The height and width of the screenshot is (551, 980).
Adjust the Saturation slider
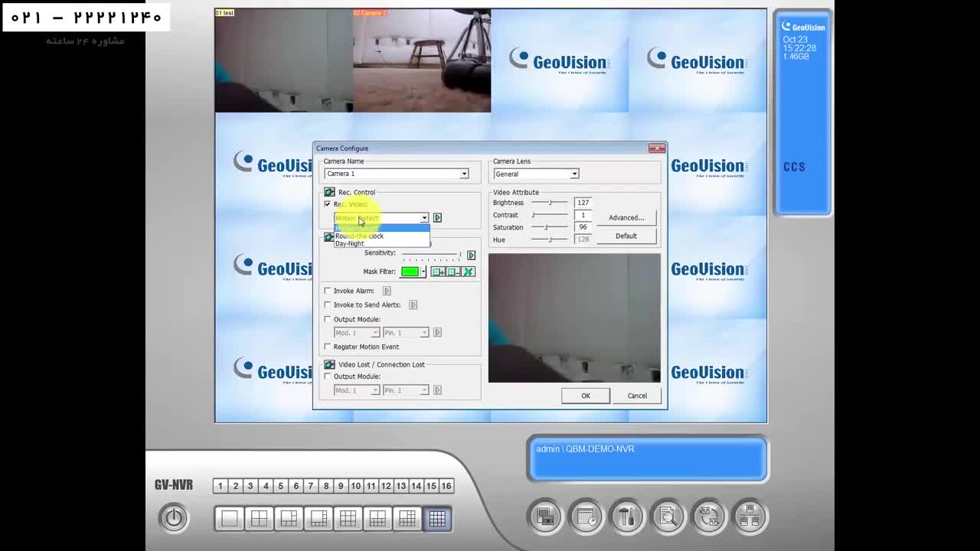(550, 227)
